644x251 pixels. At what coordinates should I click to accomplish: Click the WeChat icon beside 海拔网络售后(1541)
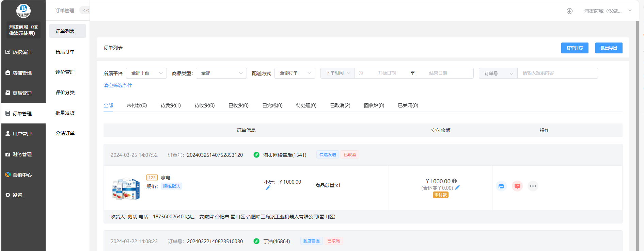point(256,155)
